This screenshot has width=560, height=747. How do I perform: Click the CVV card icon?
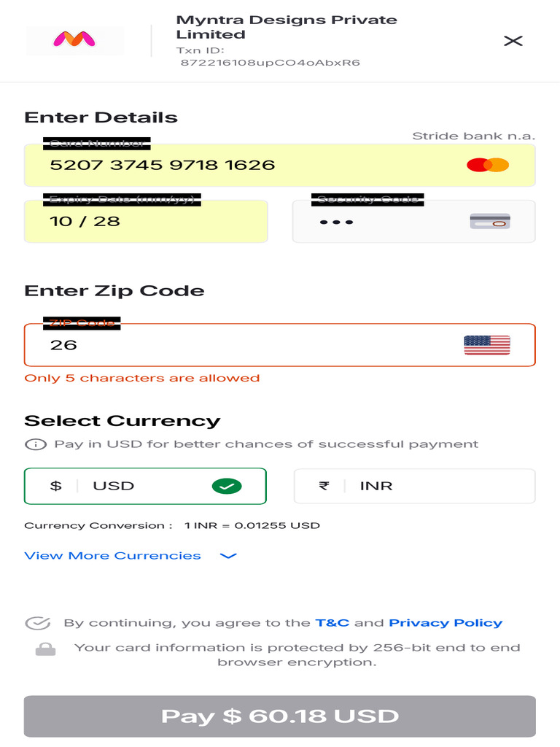click(490, 221)
